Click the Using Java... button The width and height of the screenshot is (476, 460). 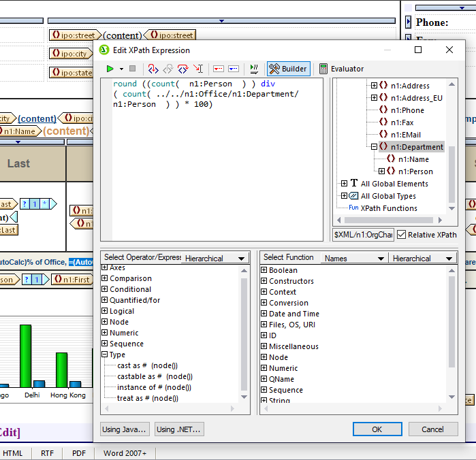[x=125, y=429]
